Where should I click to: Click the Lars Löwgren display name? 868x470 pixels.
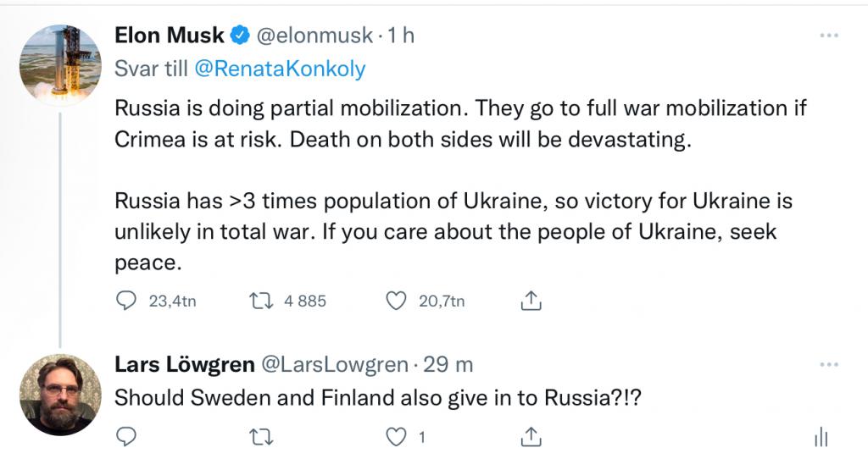(184, 365)
